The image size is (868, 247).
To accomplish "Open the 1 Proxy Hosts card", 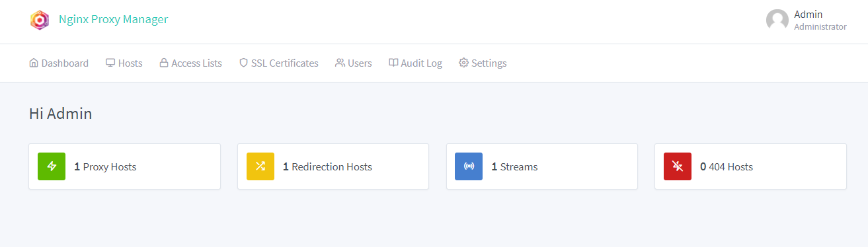I will [x=124, y=166].
